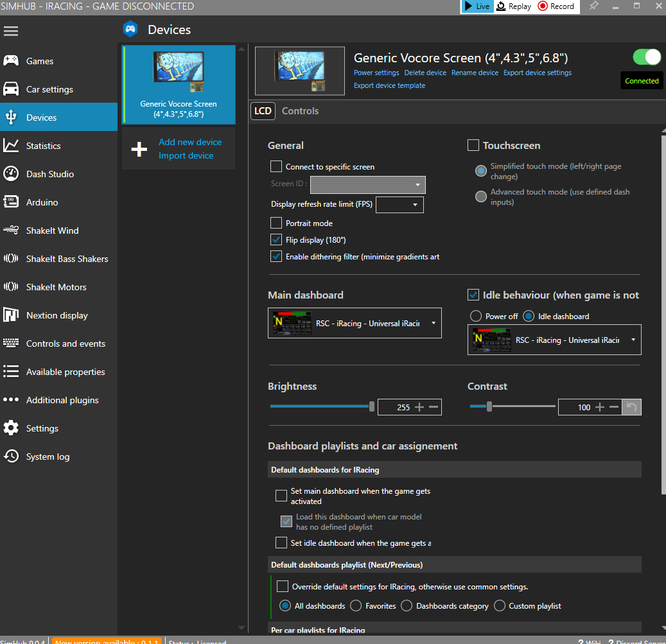Open Games in the sidebar
666x644 pixels.
coord(58,61)
